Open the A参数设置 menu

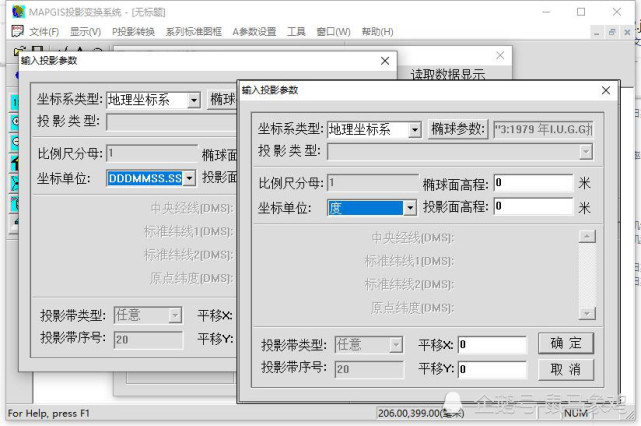pyautogui.click(x=254, y=31)
